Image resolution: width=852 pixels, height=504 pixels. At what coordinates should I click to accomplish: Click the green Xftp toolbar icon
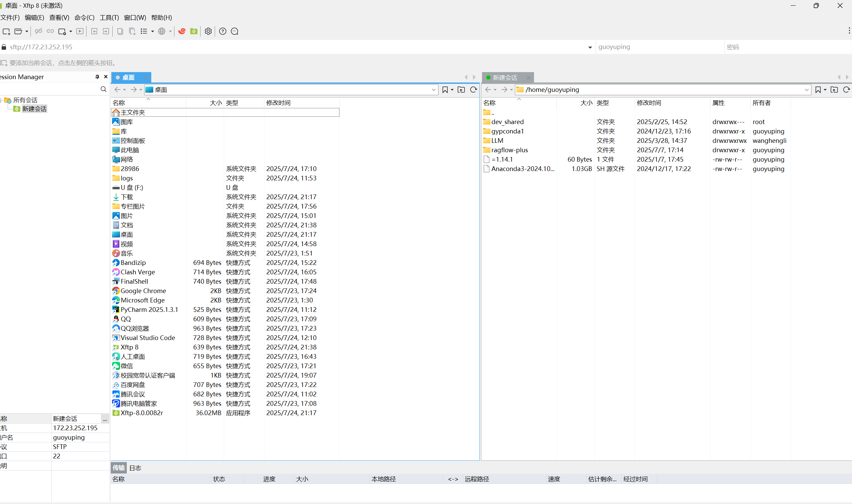(194, 31)
